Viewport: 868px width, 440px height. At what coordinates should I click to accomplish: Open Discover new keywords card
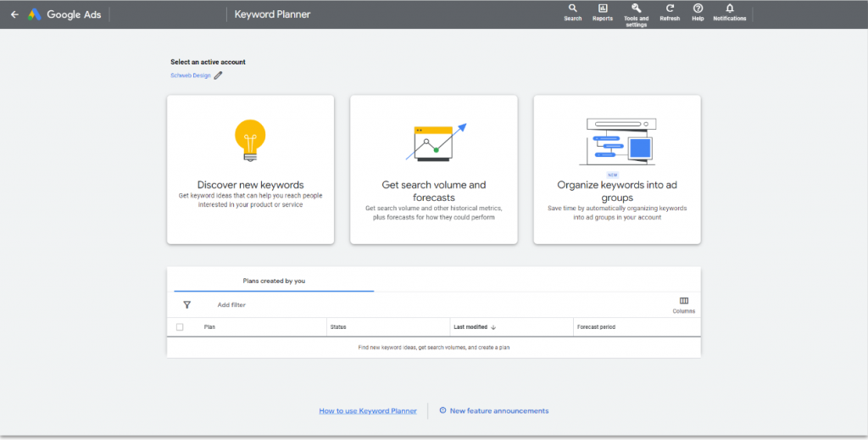pyautogui.click(x=250, y=170)
